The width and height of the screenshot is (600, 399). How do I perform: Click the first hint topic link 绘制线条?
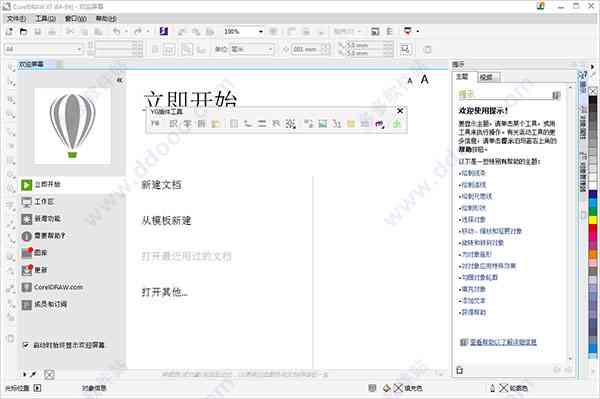click(473, 173)
